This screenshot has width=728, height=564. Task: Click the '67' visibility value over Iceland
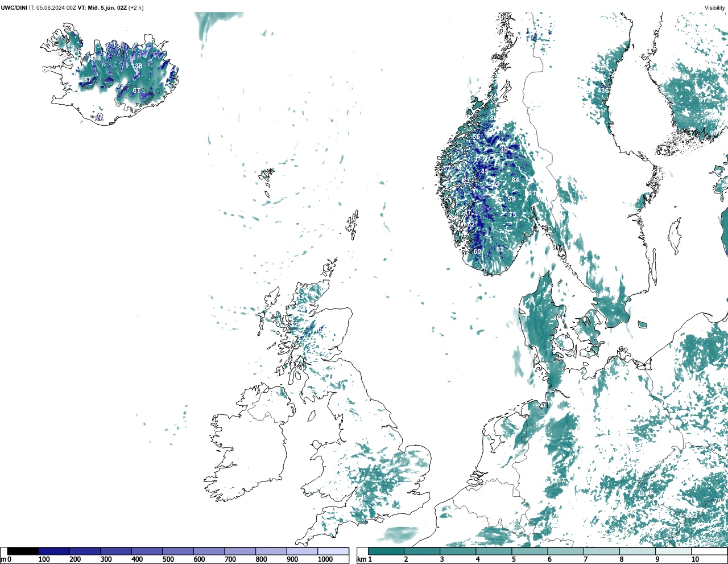[x=136, y=90]
